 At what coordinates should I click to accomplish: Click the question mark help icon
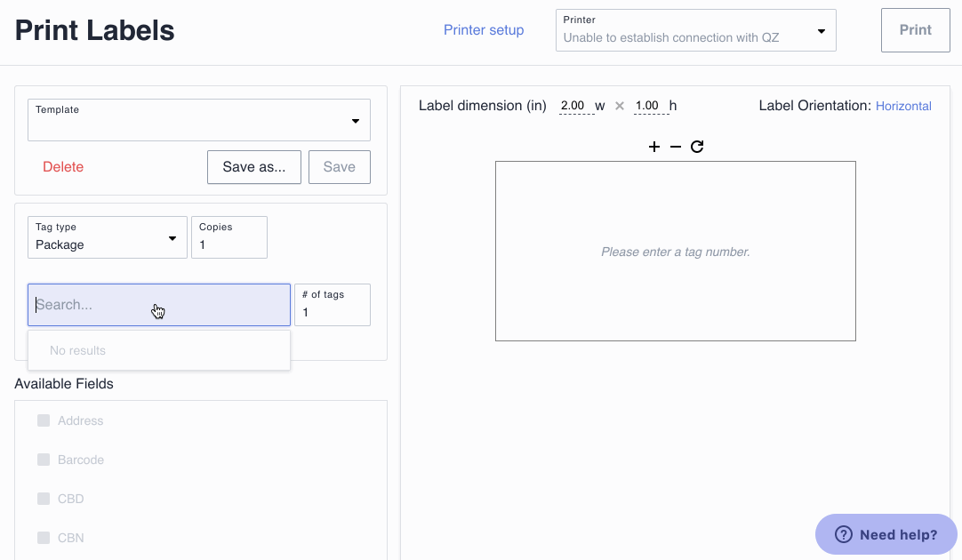844,534
